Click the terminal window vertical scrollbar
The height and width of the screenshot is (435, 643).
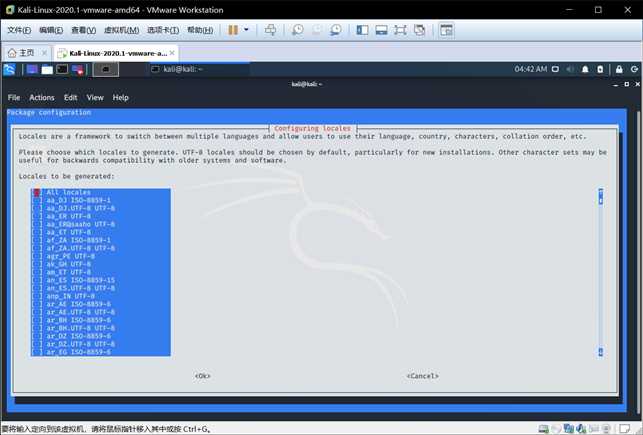[x=638, y=262]
